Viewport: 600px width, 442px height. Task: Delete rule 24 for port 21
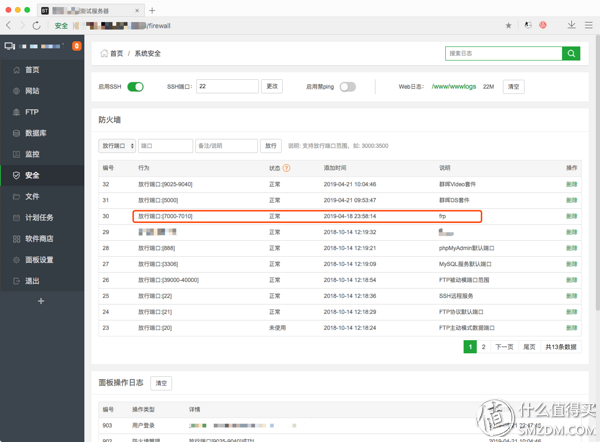pyautogui.click(x=572, y=312)
